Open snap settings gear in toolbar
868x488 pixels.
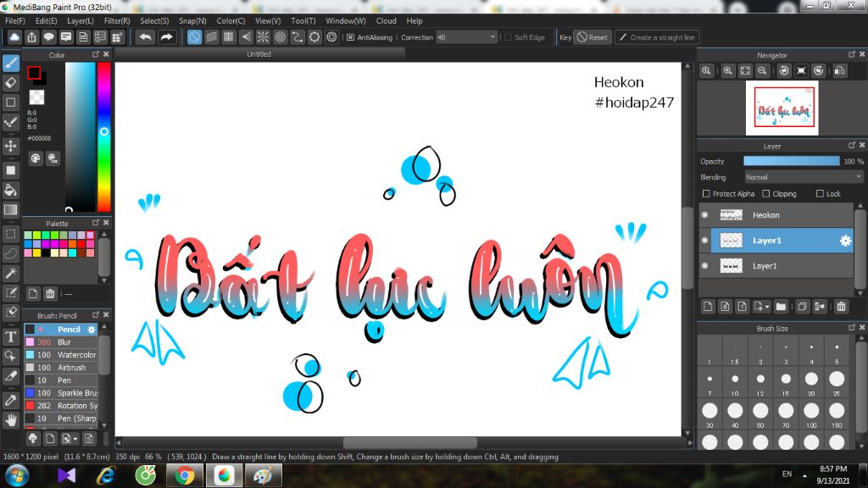[x=331, y=37]
